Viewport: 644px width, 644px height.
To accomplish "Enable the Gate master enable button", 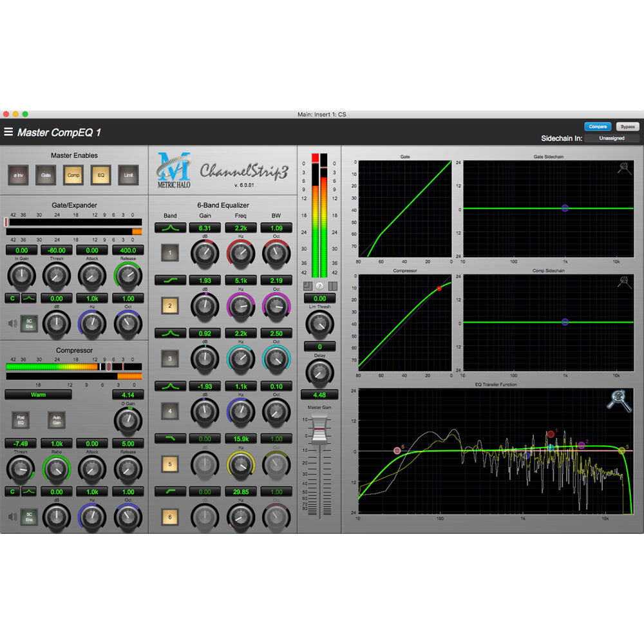I will pyautogui.click(x=46, y=175).
